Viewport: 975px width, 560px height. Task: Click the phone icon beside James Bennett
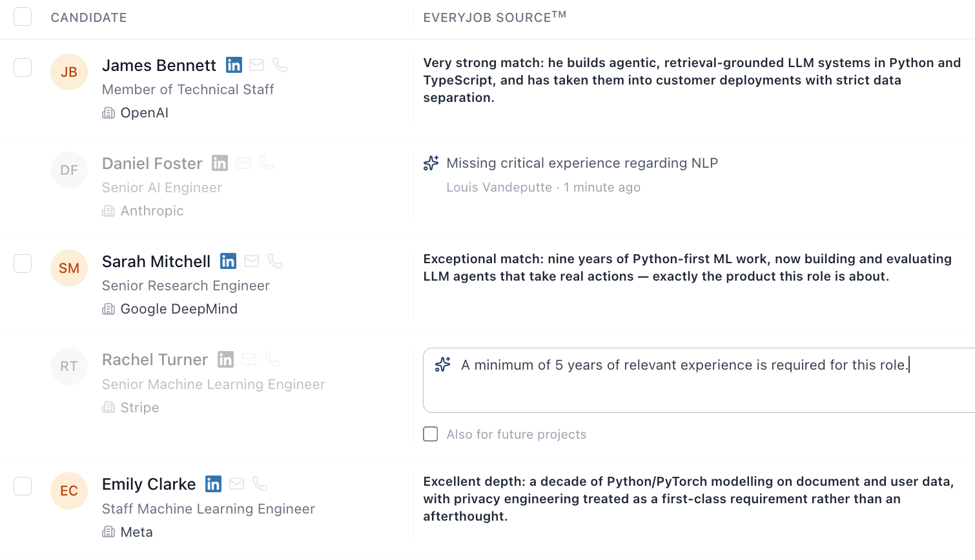pos(280,65)
